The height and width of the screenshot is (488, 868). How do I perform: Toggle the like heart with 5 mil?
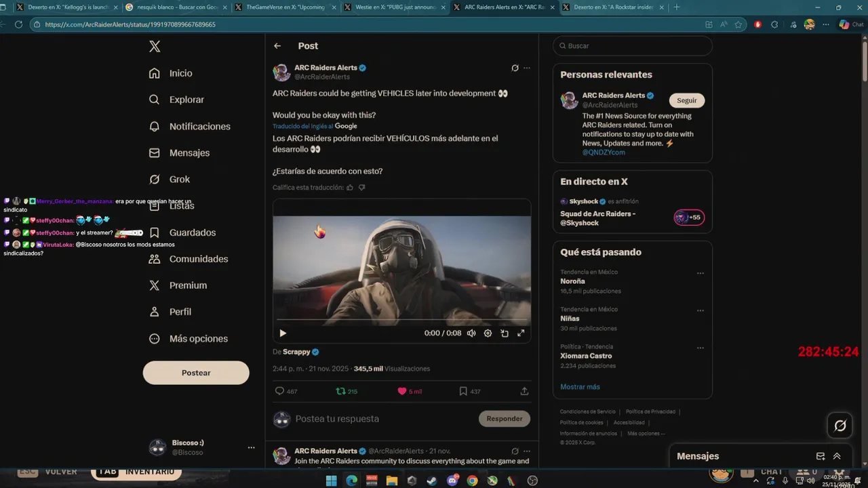point(410,391)
